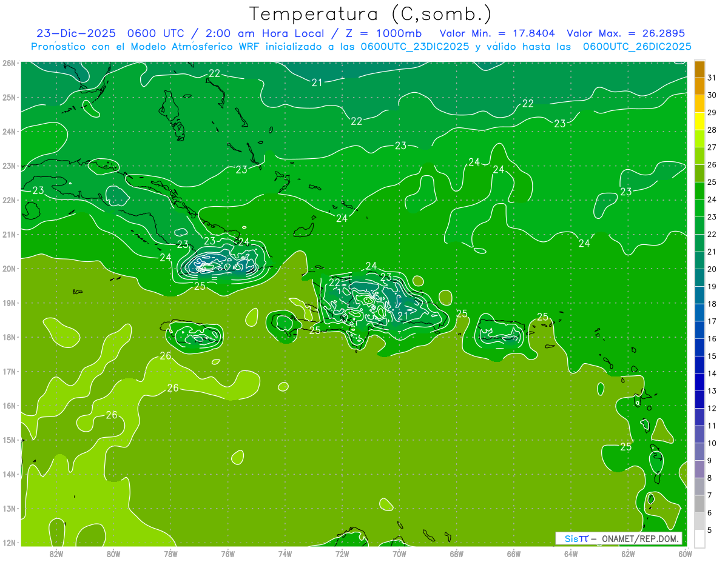Viewport: 728px width, 562px height.
Task: Click the Pronostico con el Modelo Atmosferico WRF line
Action: click(x=361, y=46)
